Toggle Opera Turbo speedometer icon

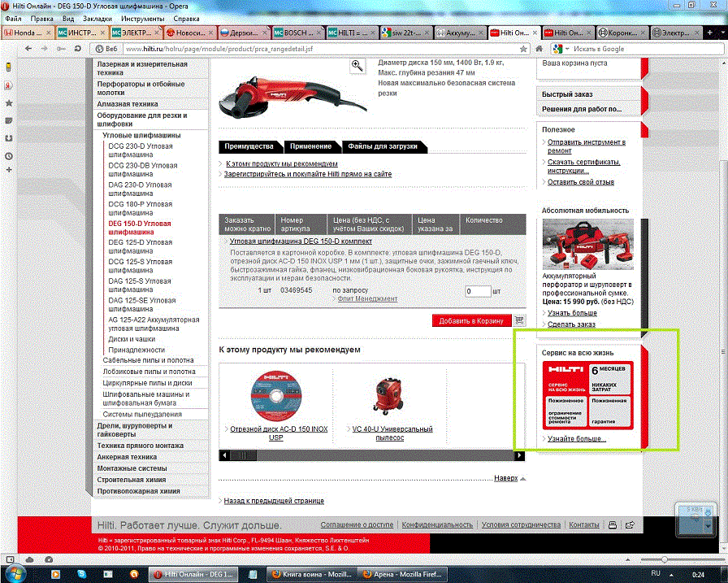pos(50,559)
